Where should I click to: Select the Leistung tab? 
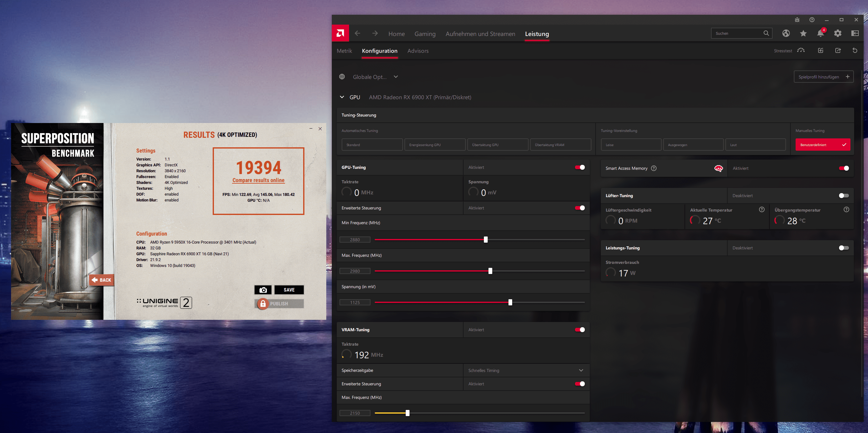click(537, 34)
